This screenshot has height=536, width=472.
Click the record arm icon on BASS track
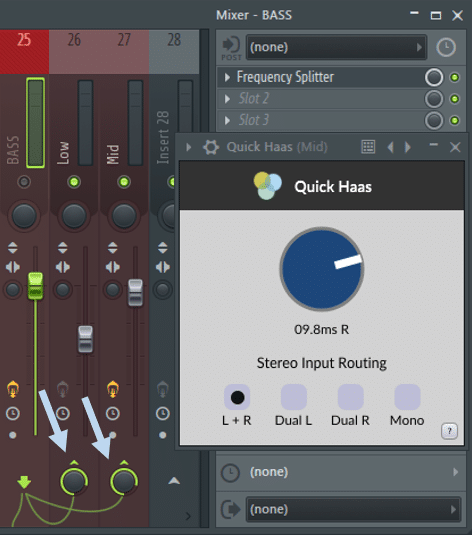[x=13, y=389]
